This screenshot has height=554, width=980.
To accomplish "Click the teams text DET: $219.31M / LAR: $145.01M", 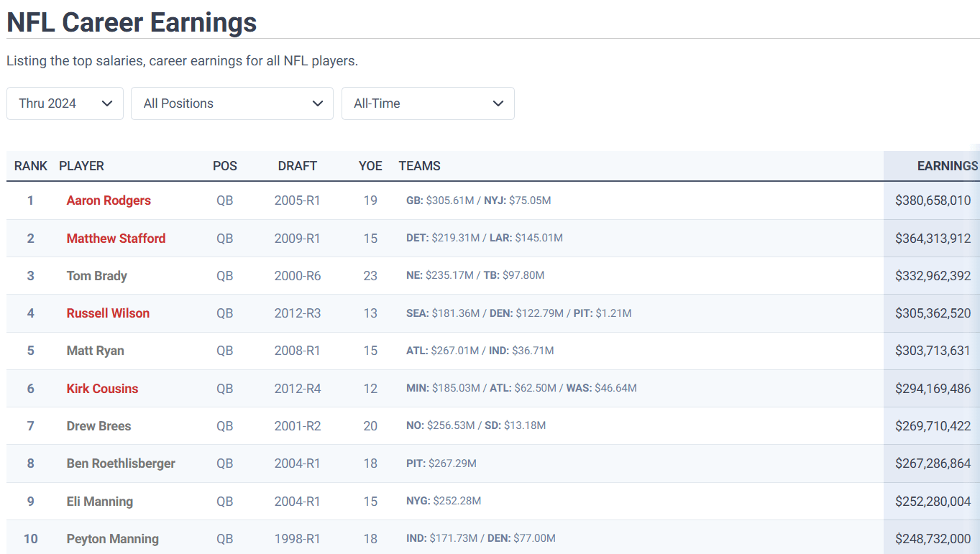I will point(485,238).
